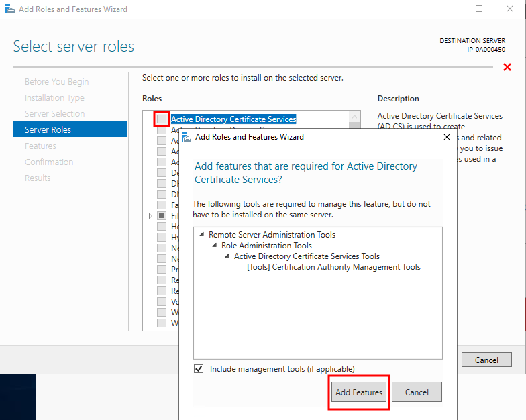The height and width of the screenshot is (420, 526).
Task: Check the role box beside 'DN'
Action: pos(162,194)
